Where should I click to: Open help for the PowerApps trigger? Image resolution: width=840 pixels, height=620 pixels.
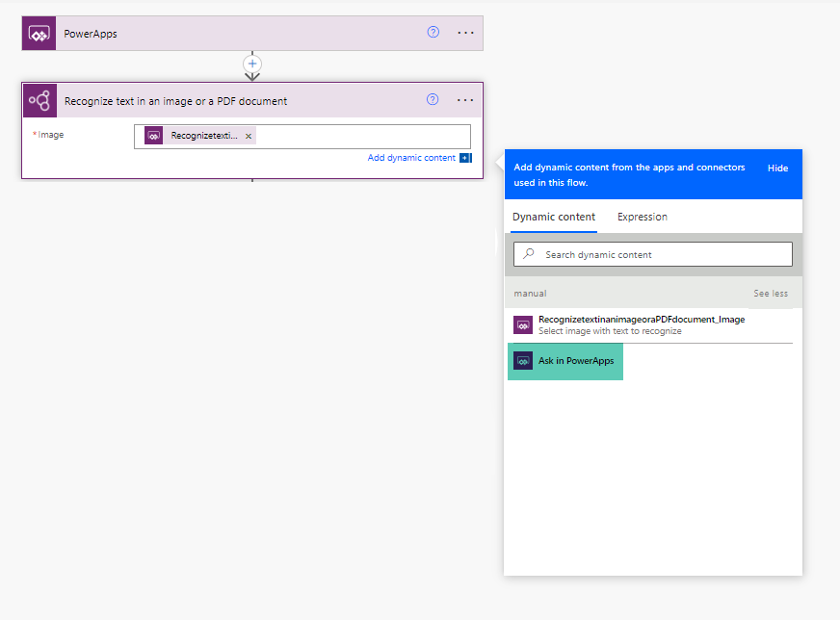pos(433,32)
